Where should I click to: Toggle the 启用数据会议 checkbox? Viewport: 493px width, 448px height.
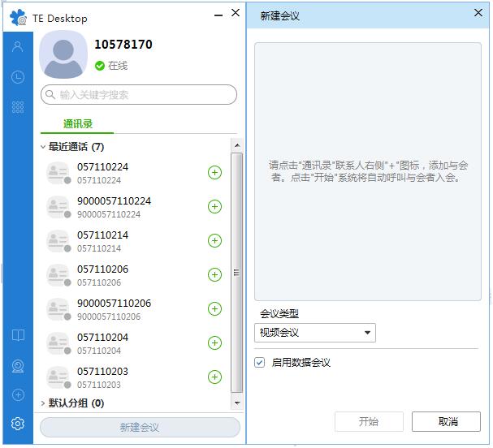[260, 363]
